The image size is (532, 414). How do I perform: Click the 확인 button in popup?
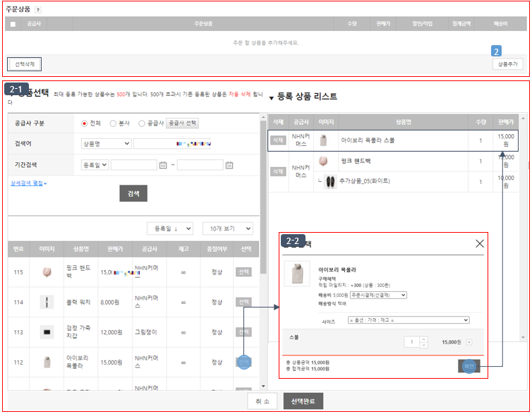(469, 366)
